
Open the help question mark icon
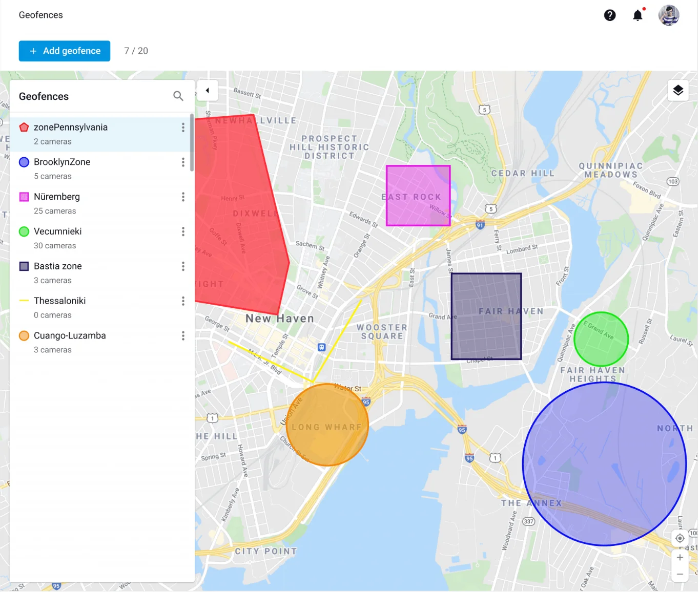click(610, 15)
